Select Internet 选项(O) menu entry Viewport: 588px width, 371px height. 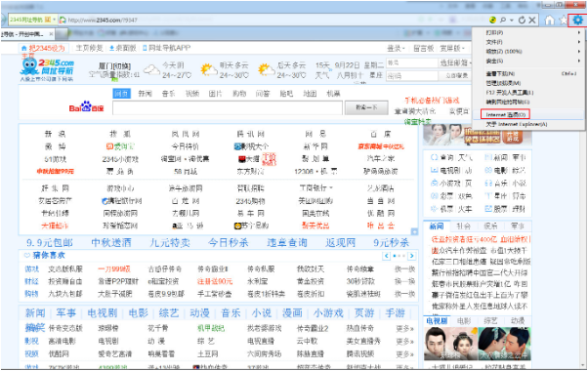point(505,114)
